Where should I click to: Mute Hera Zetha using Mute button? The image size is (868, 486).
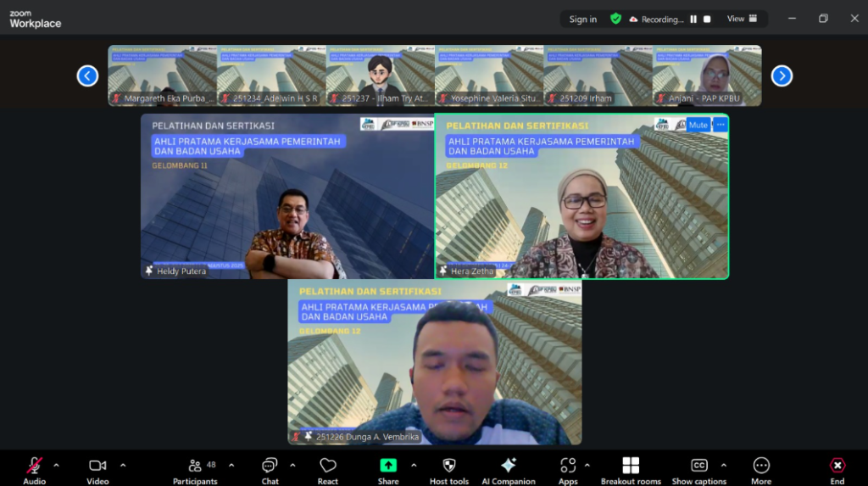(698, 125)
